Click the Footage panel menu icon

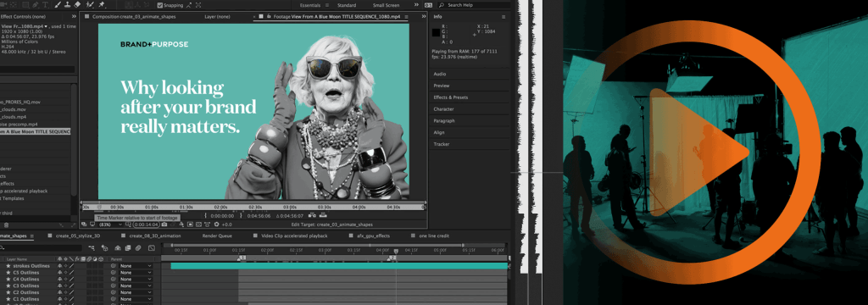406,17
